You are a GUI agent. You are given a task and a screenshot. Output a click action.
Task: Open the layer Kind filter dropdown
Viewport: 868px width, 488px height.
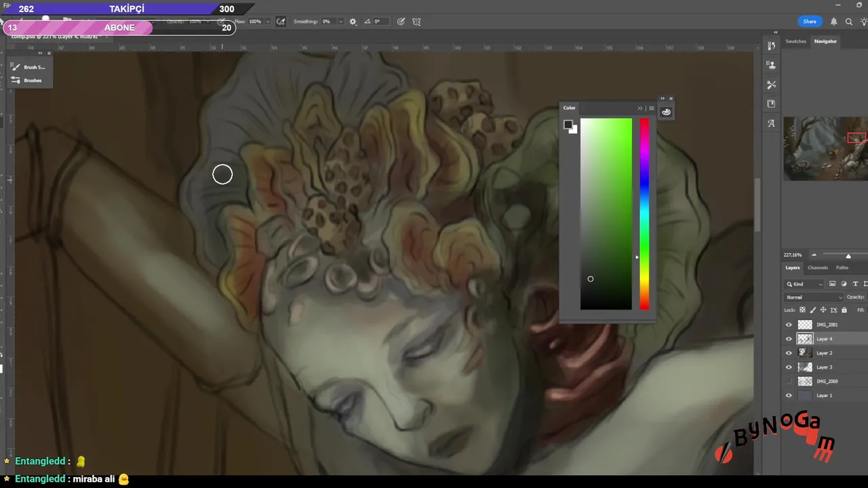(804, 284)
